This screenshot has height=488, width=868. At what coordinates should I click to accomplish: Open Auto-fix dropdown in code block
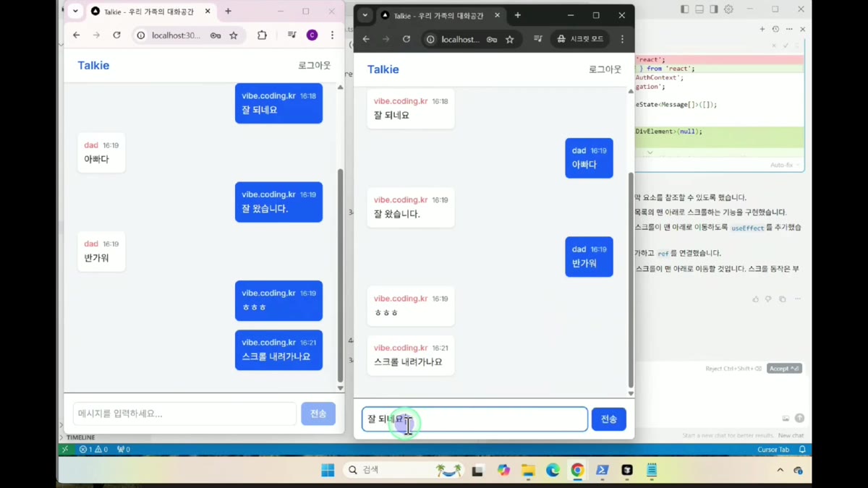coord(786,165)
